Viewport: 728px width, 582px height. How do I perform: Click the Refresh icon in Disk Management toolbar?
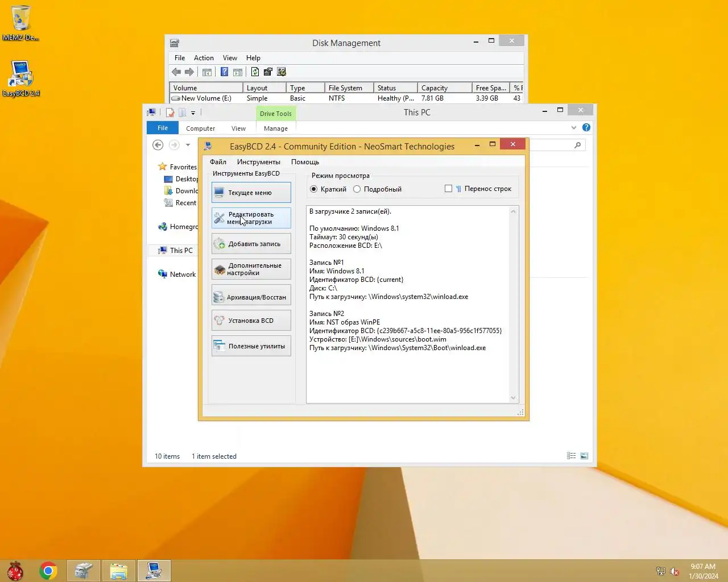[255, 72]
